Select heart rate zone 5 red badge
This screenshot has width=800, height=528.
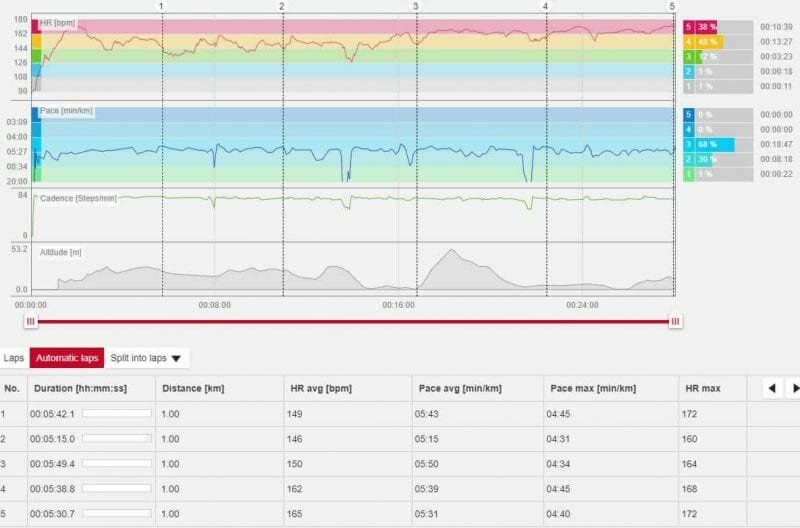click(688, 27)
